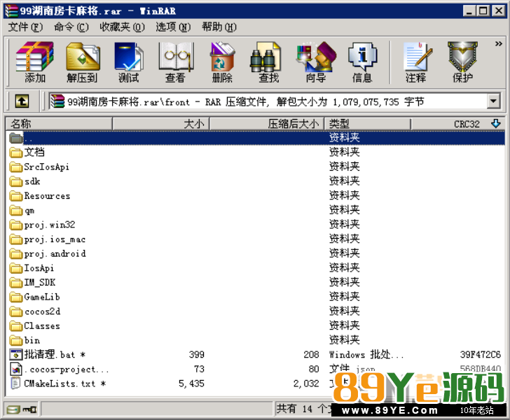Select the bin folder

pos(25,340)
